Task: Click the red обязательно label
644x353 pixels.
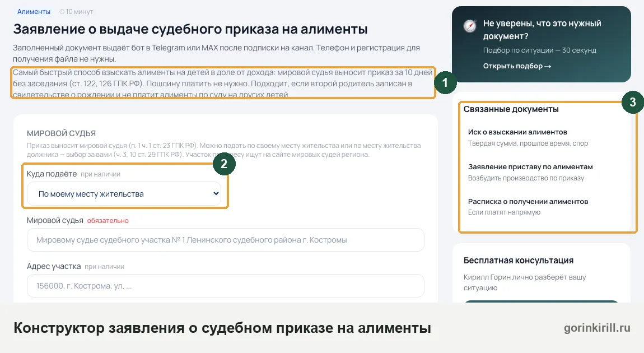Action: [x=108, y=221]
